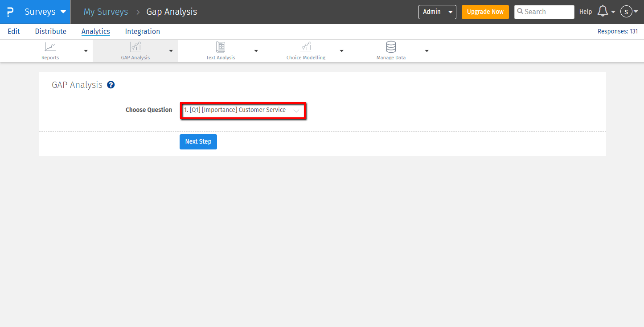Open the Admin dropdown

[x=437, y=12]
